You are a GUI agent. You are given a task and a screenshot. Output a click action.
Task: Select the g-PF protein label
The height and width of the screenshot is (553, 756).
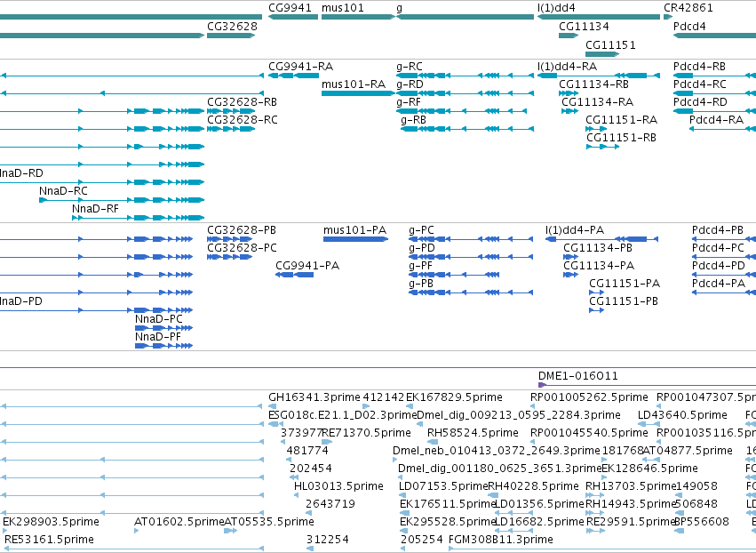click(420, 266)
